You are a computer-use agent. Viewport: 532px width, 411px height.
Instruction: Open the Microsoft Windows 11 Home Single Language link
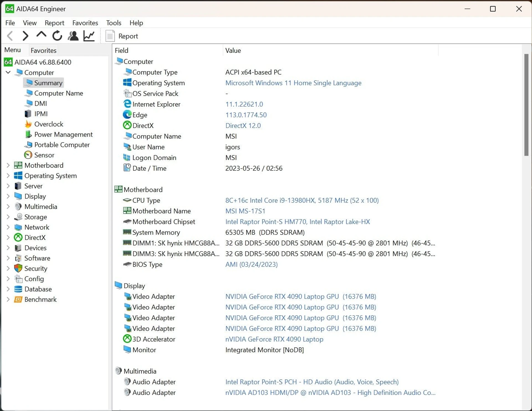click(293, 83)
